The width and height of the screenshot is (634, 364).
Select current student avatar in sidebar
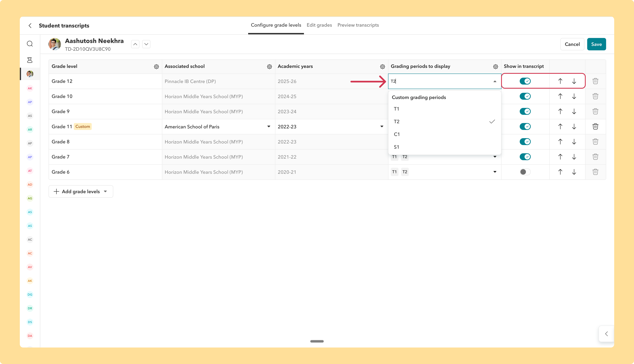(x=30, y=74)
